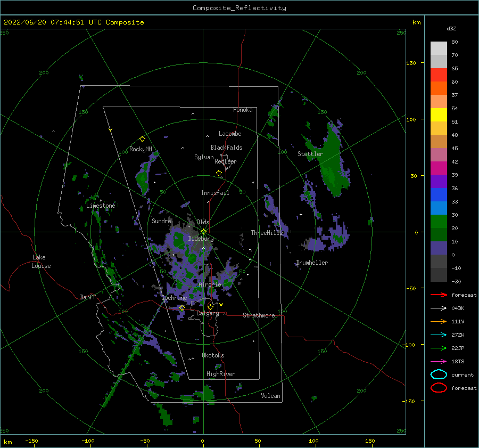
Task: Click the Lake Louise label
Action: (x=41, y=262)
